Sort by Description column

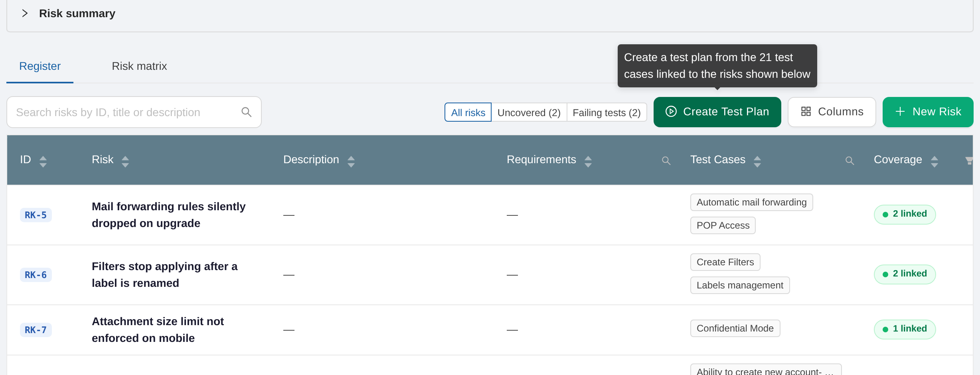tap(351, 161)
